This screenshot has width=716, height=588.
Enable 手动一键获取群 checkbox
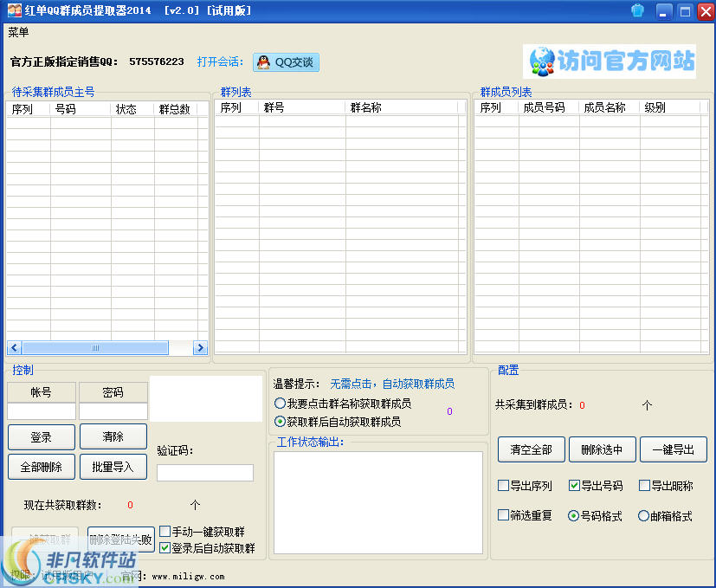[165, 532]
